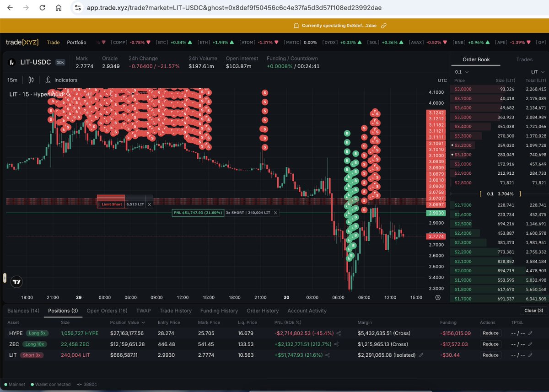Image resolution: width=549 pixels, height=392 pixels.
Task: Close 3x SHORT position via chart X
Action: tap(275, 213)
